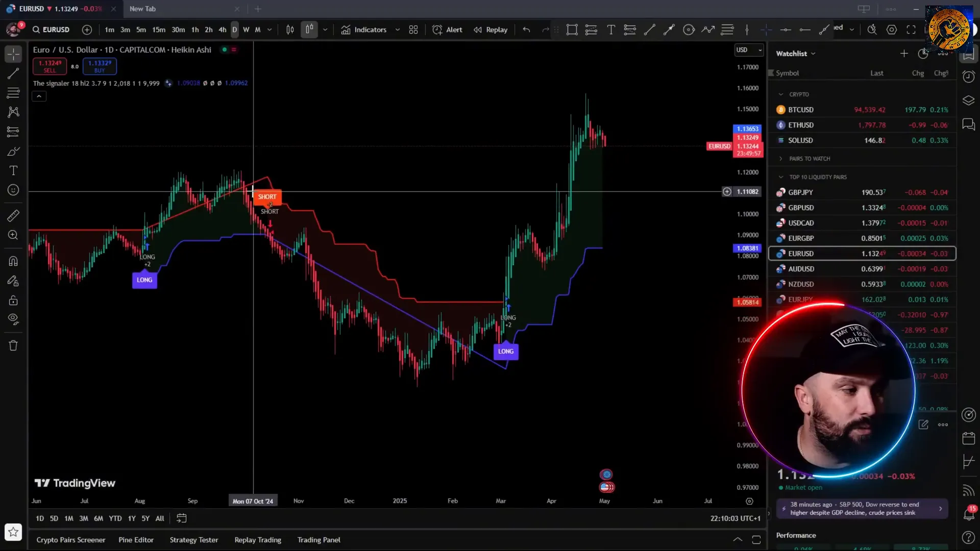Collapse the TOP 10 LIQUIDITY PAIRS section
This screenshot has width=980, height=551.
781,177
